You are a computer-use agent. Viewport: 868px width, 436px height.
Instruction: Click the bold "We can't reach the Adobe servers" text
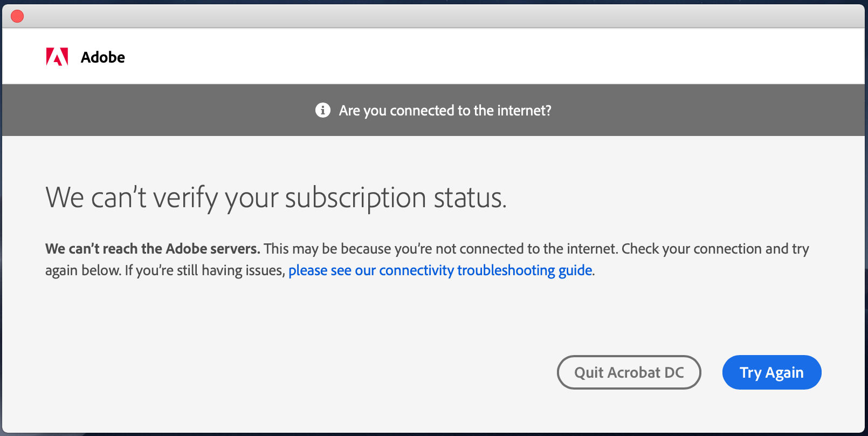(153, 249)
